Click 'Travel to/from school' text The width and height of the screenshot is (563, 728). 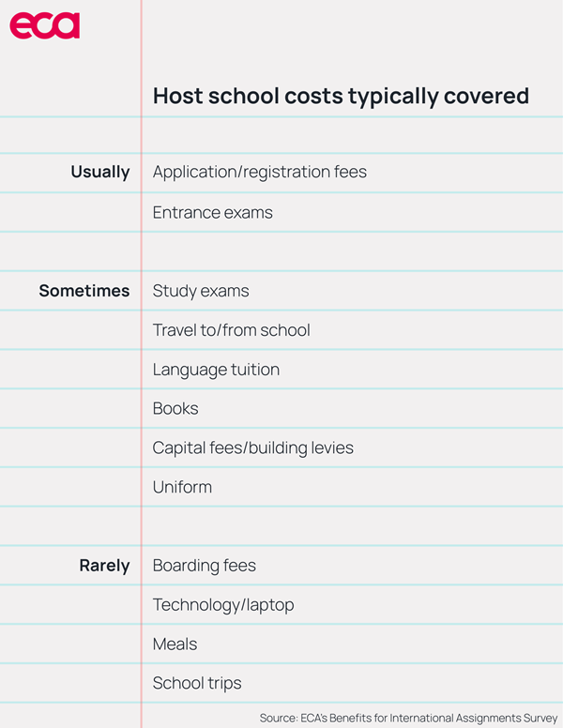pos(231,330)
